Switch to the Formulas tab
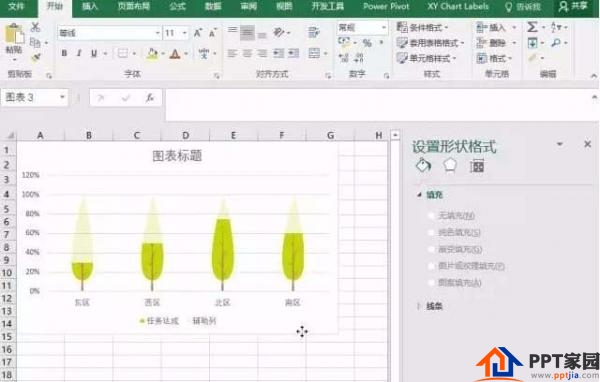This screenshot has width=600, height=382. (x=178, y=7)
